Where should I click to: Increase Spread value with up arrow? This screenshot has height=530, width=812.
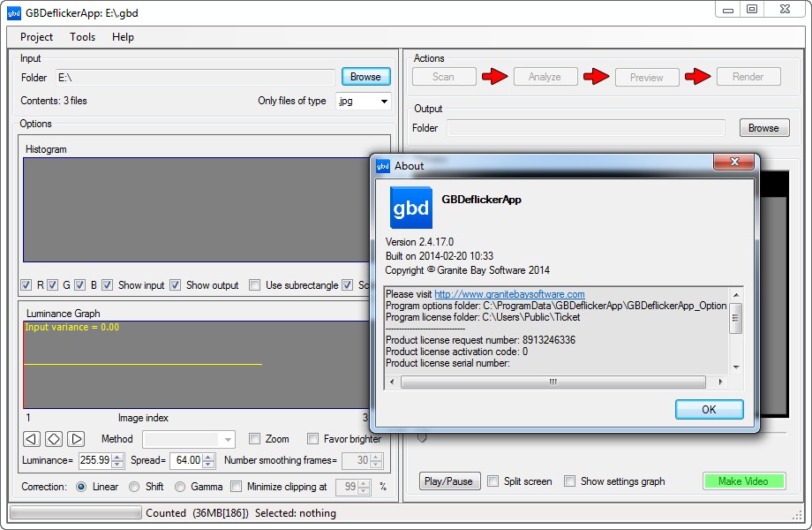pyautogui.click(x=208, y=457)
